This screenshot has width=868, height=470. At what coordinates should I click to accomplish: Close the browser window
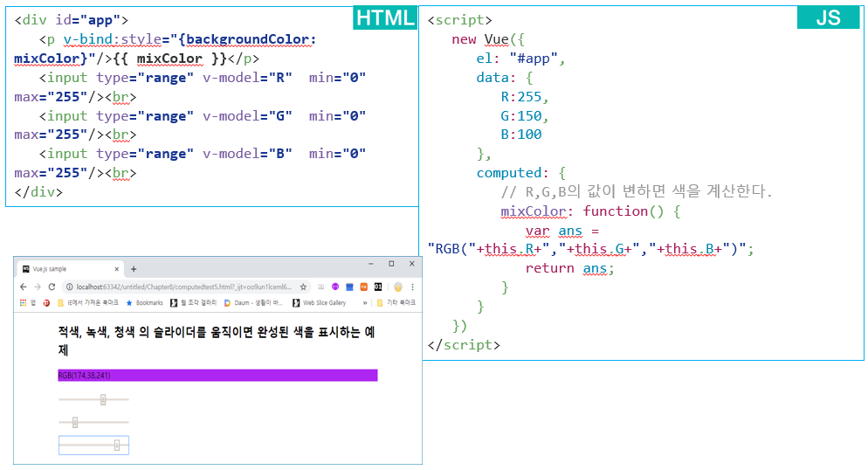[x=412, y=264]
